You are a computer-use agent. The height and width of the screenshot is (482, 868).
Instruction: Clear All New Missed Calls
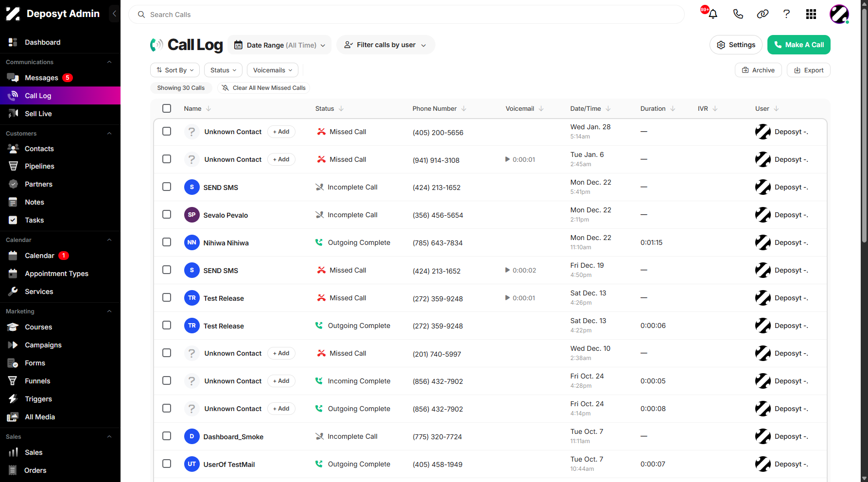(x=264, y=88)
